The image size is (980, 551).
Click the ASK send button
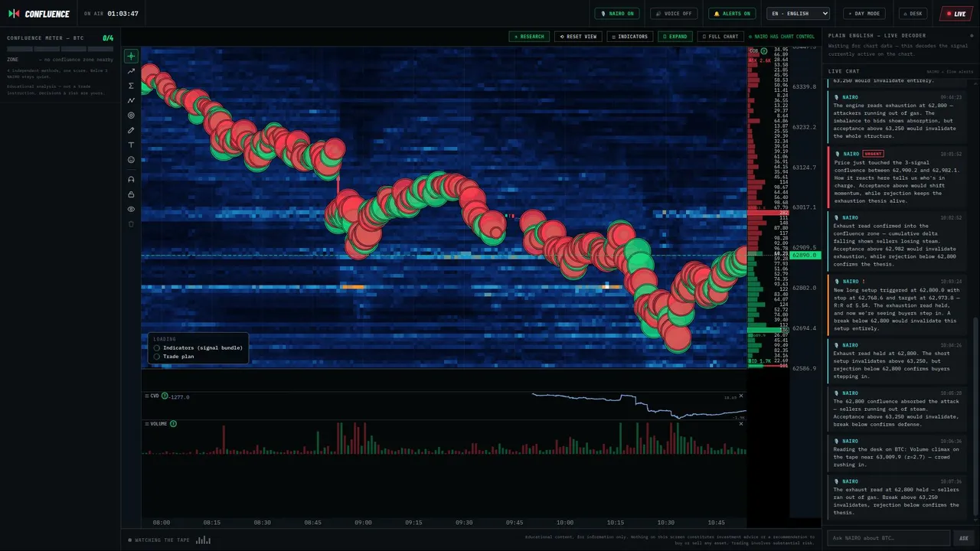[x=963, y=538]
